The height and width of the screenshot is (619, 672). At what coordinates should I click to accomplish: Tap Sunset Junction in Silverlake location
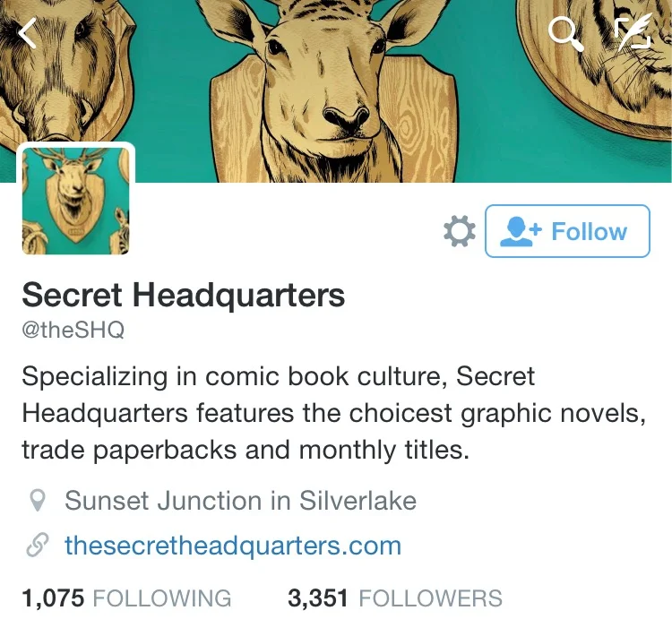(x=240, y=501)
